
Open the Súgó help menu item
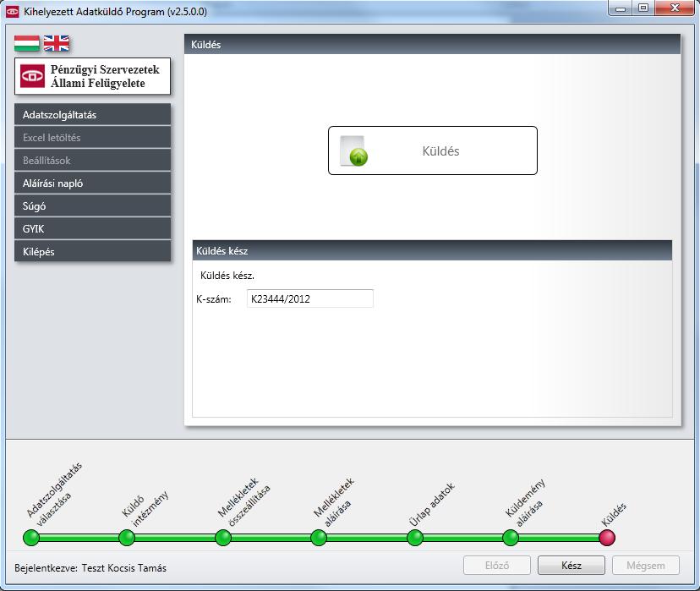92,205
